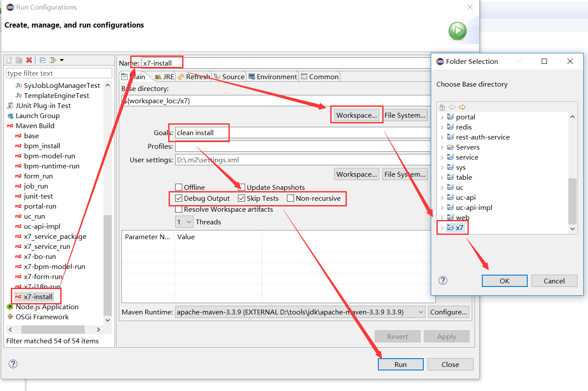Select the x7_service_package configuration
Screen dimensions: 588x391
[x=55, y=236]
